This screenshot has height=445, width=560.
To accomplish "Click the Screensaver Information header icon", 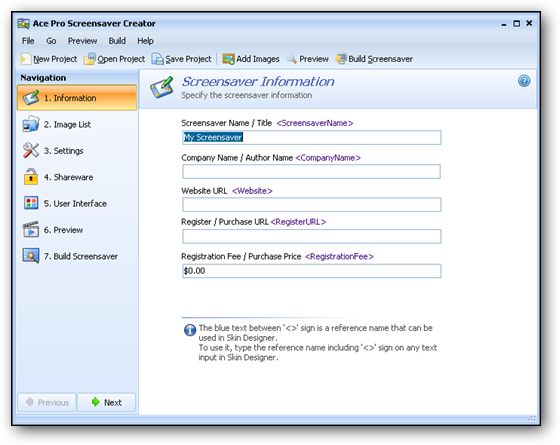I will pyautogui.click(x=162, y=88).
